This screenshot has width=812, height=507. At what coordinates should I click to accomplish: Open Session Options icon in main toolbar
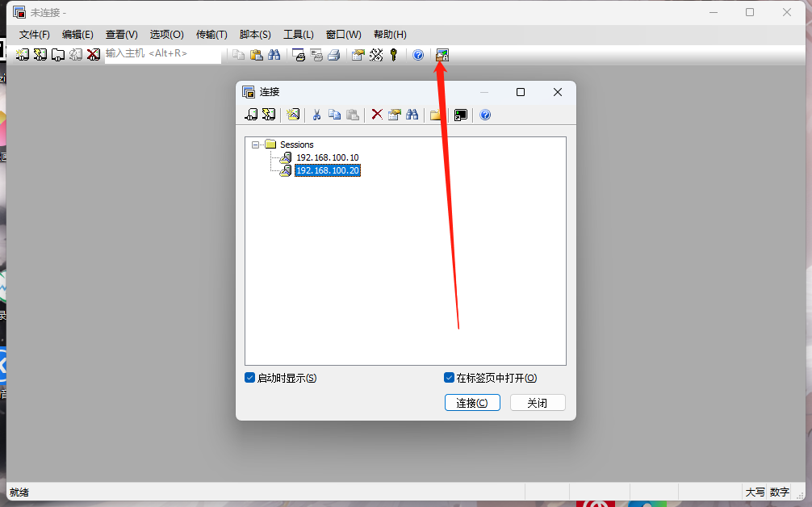(358, 54)
